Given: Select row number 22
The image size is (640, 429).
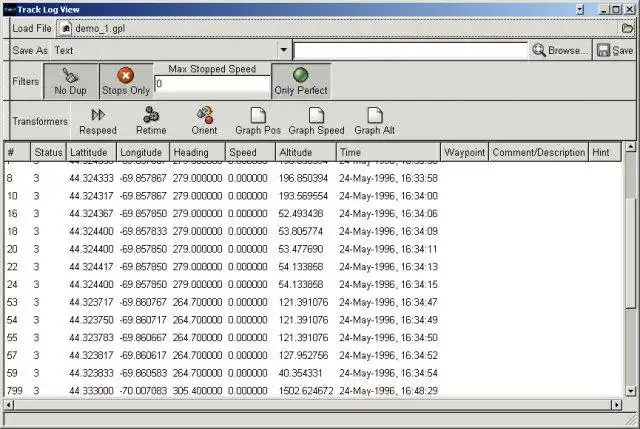Looking at the screenshot, I should [12, 267].
